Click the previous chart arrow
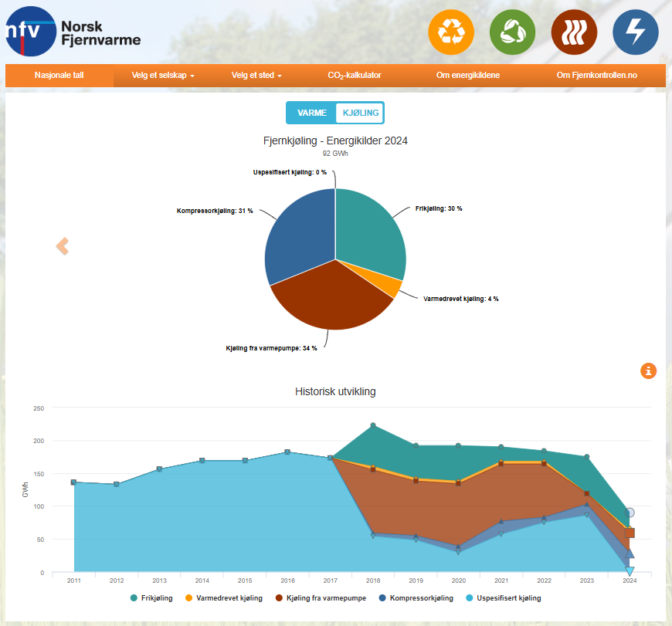This screenshot has height=626, width=672. tap(63, 247)
